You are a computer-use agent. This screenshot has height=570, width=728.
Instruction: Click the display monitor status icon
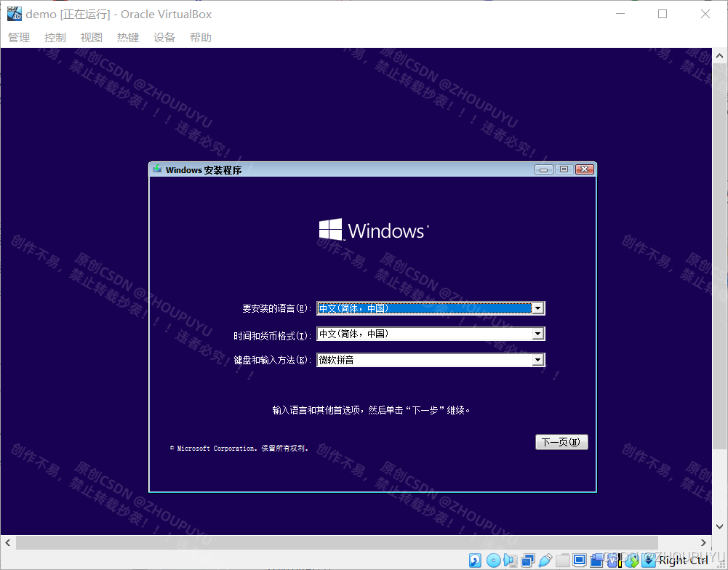click(580, 561)
